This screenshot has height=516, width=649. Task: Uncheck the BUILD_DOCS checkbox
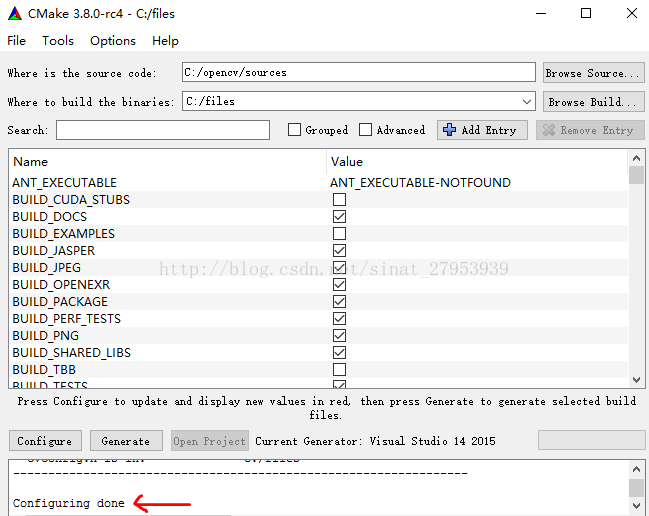point(339,216)
